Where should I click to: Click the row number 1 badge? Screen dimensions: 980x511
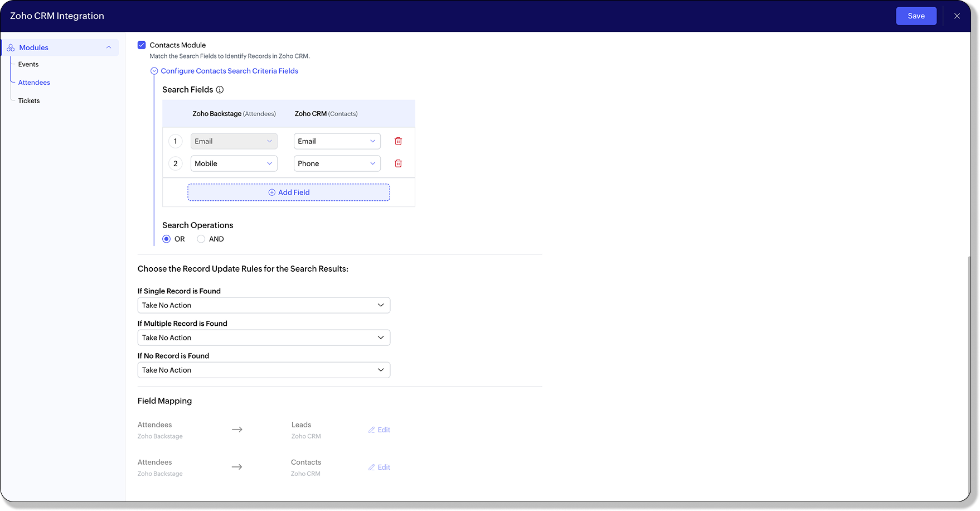(x=176, y=141)
